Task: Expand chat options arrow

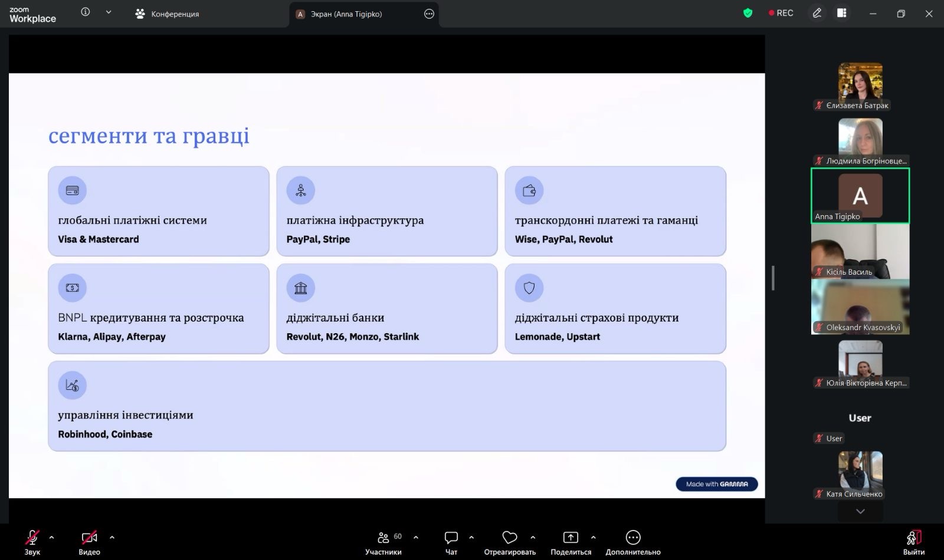Action: click(x=471, y=537)
